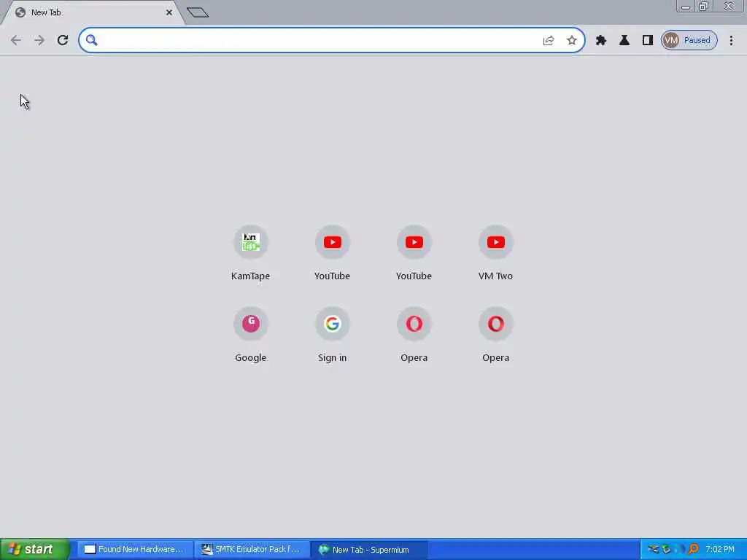Open the three-dot browser menu
This screenshot has width=747, height=560.
click(731, 41)
